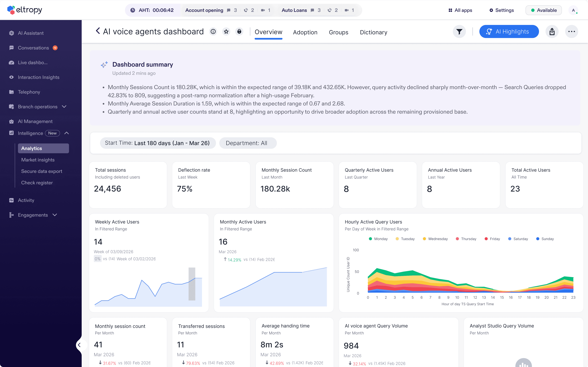Image resolution: width=588 pixels, height=367 pixels.
Task: Open the Dictionary tab
Action: click(x=373, y=32)
